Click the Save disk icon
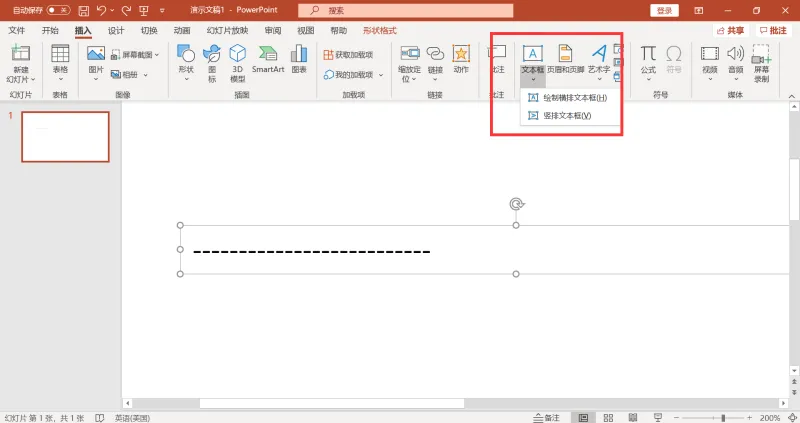 click(84, 10)
